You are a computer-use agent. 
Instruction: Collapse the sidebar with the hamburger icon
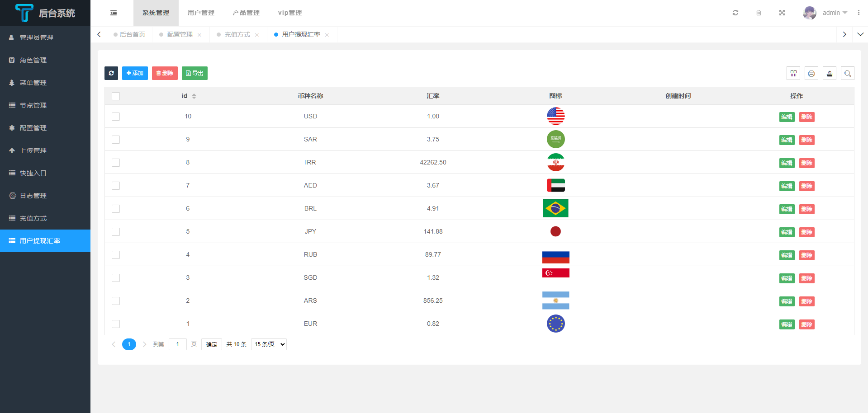[114, 13]
